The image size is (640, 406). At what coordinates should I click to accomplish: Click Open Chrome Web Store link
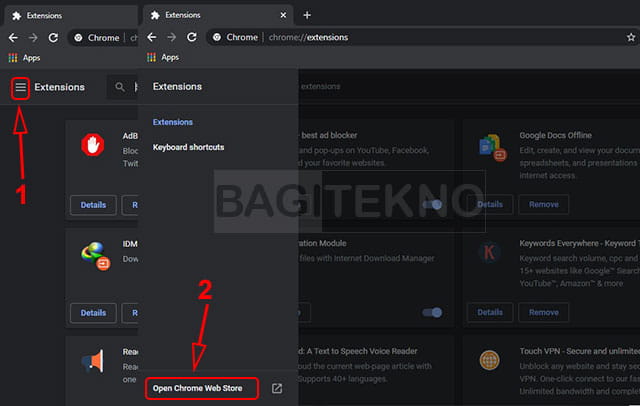coord(198,388)
